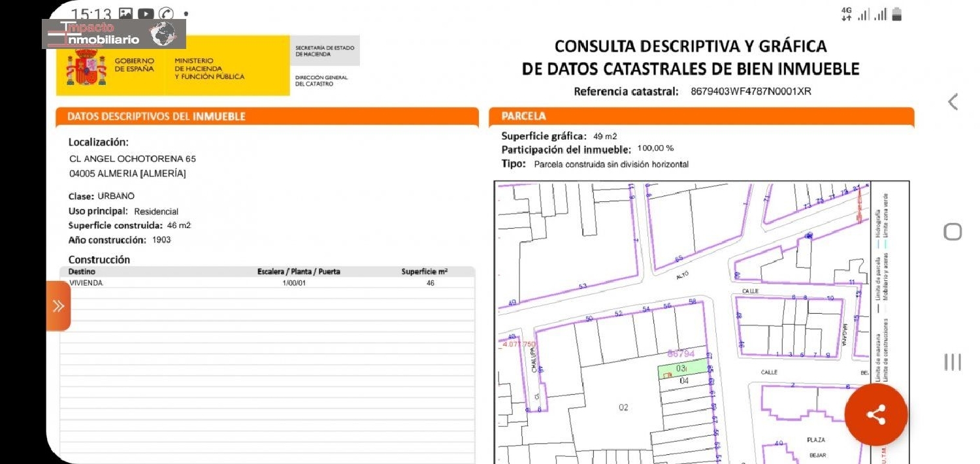Tap the Android home button
The image size is (980, 464).
(x=953, y=231)
